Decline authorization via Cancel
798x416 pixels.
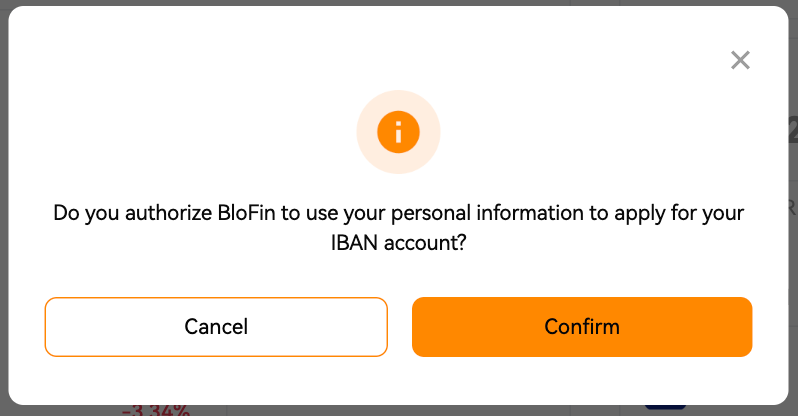(x=216, y=327)
